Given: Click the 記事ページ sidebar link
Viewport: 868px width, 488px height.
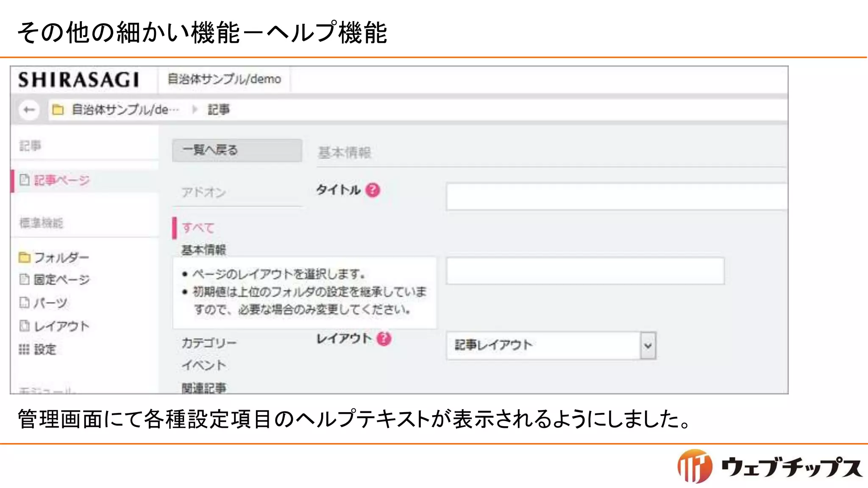Looking at the screenshot, I should pos(61,180).
